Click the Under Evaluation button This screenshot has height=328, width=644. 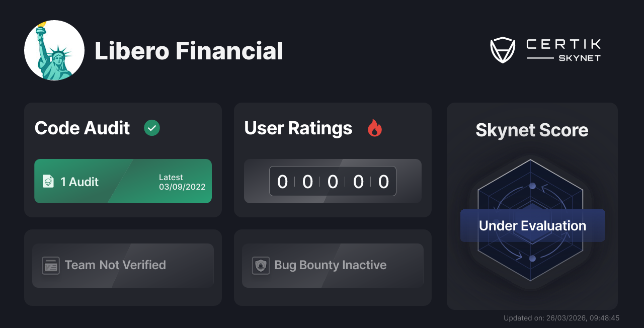(x=532, y=225)
